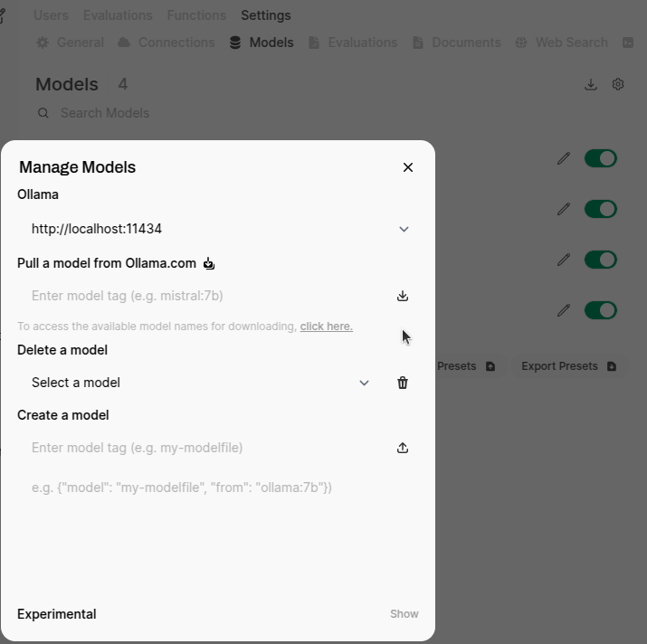647x644 pixels.
Task: Open the Functions tab
Action: [x=196, y=15]
